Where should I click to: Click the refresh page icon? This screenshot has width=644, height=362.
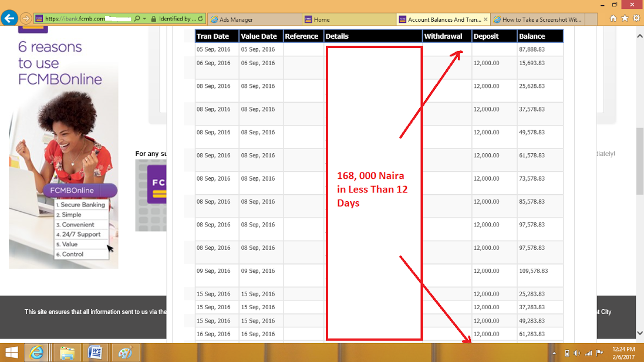pos(200,19)
